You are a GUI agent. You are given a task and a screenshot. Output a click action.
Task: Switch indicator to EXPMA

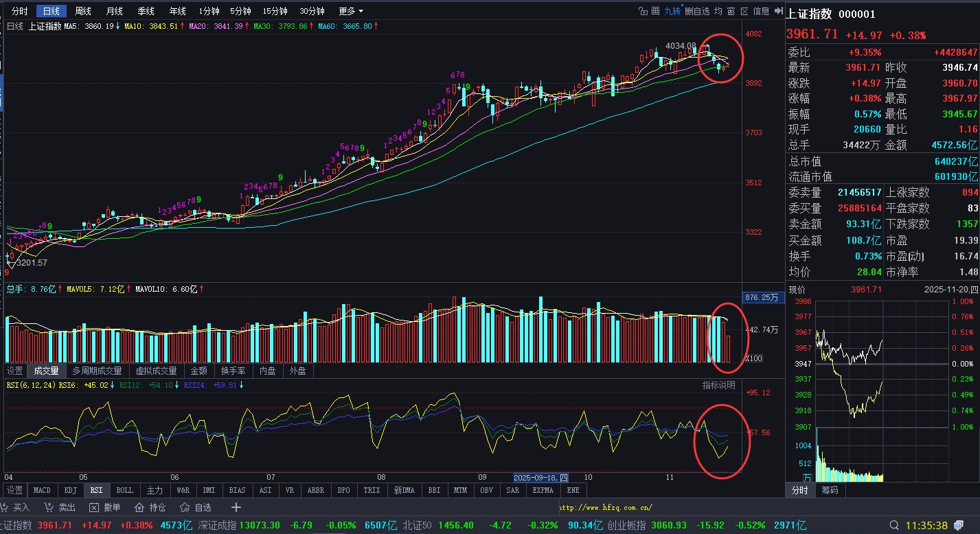point(543,490)
